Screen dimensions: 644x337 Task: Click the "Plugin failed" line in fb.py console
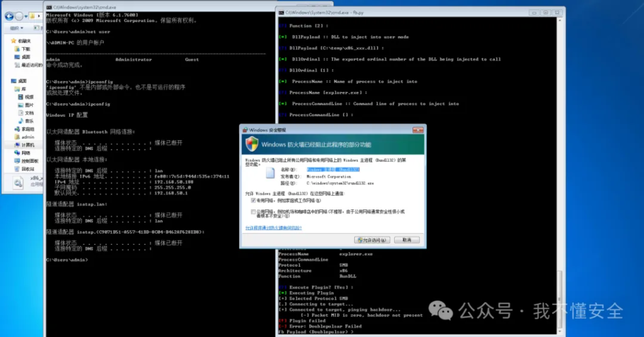303,321
